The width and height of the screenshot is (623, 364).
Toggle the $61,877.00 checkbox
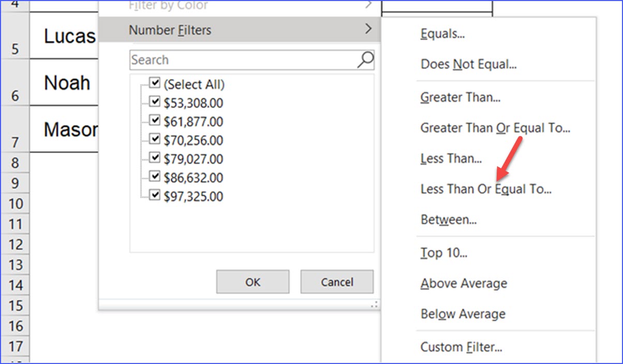click(x=154, y=120)
